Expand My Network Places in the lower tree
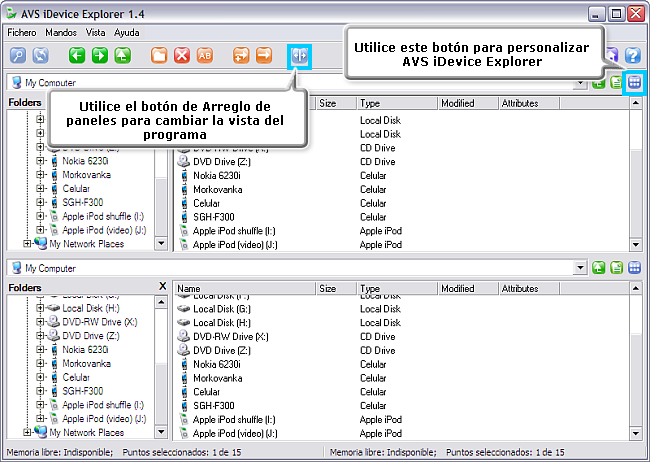The image size is (650, 462). tap(27, 433)
